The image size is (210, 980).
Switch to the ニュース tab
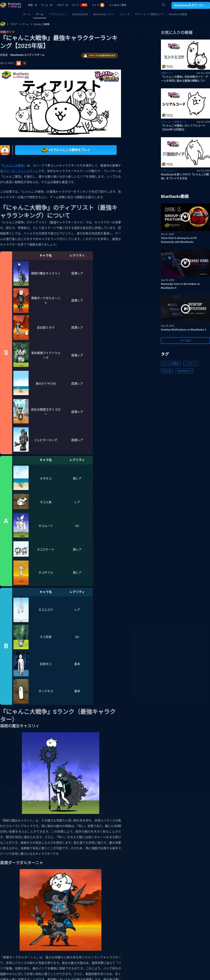pos(124,14)
